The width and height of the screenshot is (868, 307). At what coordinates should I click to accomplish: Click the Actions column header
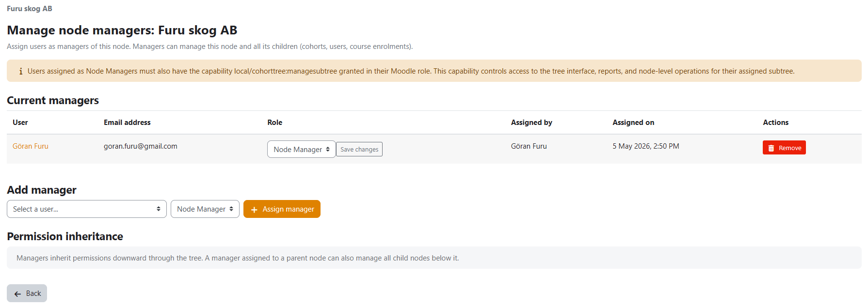pos(776,123)
